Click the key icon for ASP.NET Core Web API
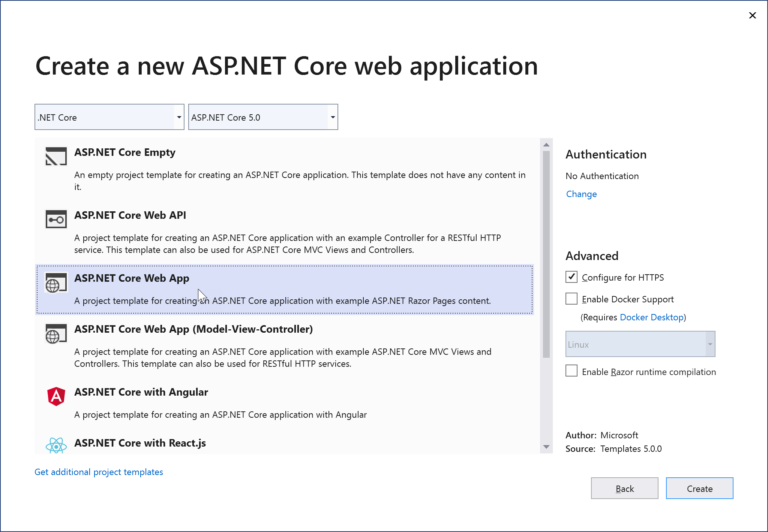The height and width of the screenshot is (532, 768). (55, 220)
